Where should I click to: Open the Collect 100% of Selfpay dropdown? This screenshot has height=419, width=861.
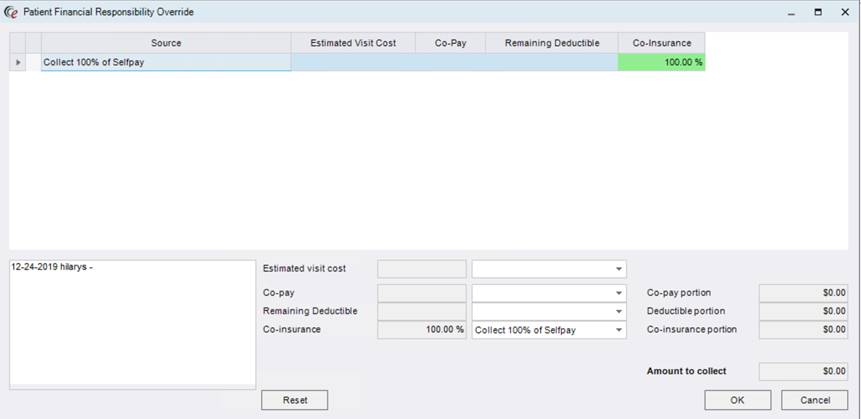(x=619, y=330)
